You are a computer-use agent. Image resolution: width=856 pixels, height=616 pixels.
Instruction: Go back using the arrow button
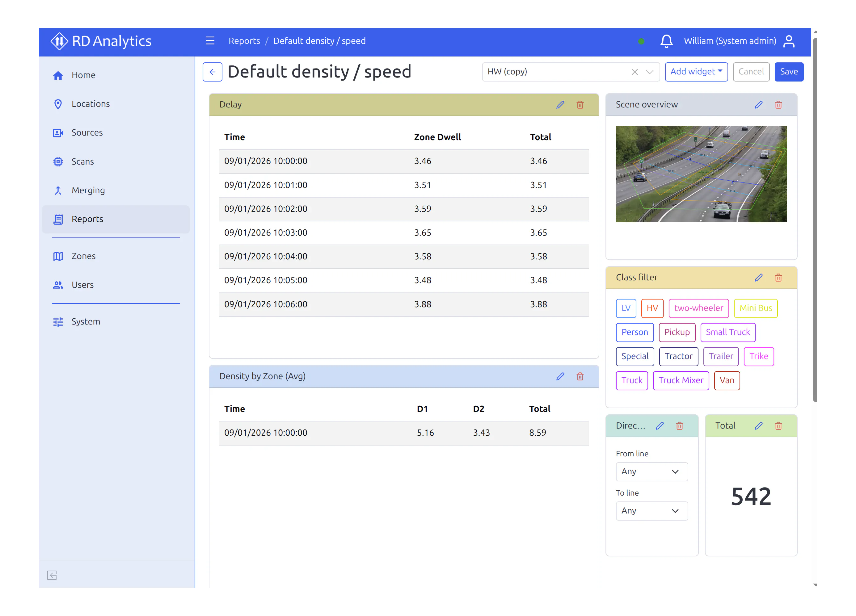213,72
